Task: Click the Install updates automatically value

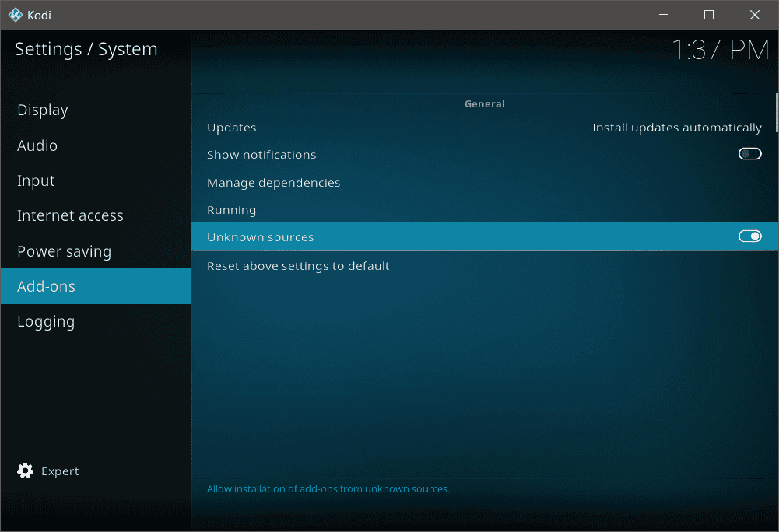Action: point(676,128)
